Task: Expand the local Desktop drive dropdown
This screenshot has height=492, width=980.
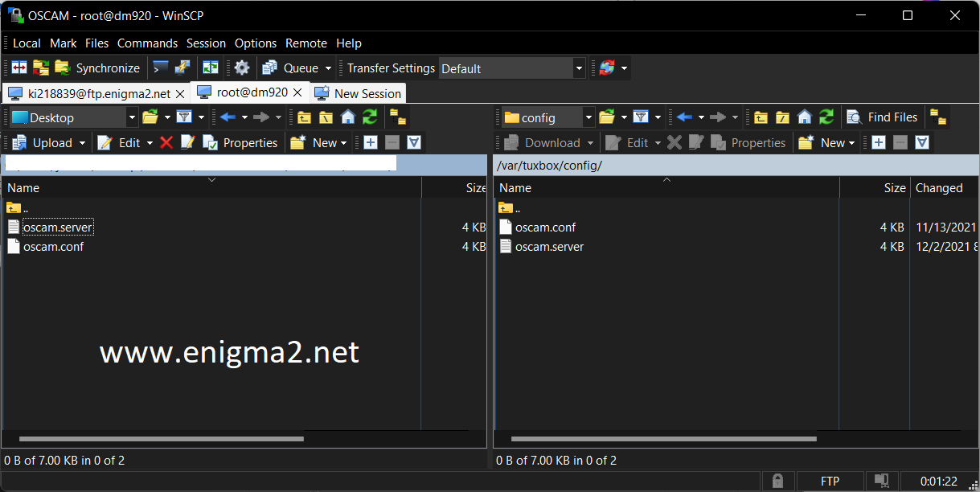Action: coord(133,117)
